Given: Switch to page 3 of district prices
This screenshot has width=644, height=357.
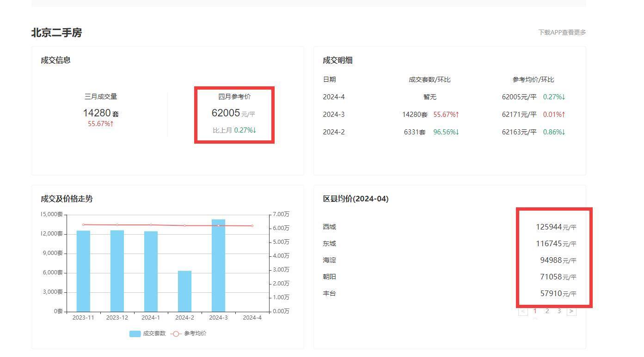Looking at the screenshot, I should click(x=559, y=311).
